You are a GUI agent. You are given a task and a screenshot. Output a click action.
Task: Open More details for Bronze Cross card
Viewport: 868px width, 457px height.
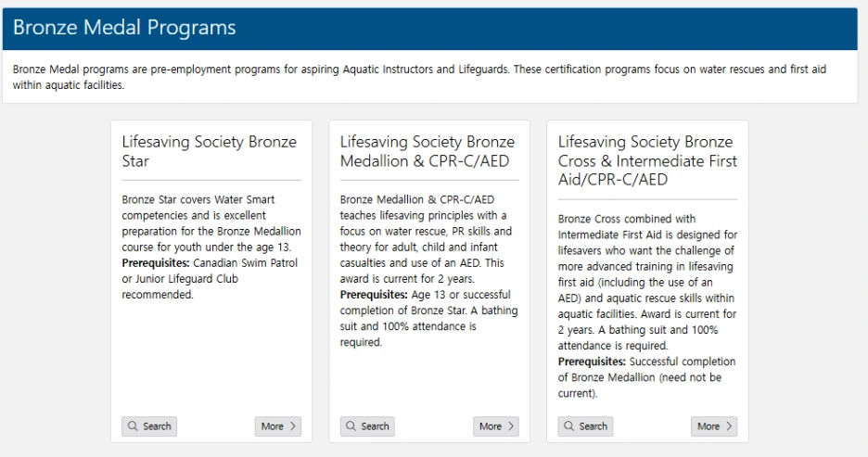pos(715,426)
